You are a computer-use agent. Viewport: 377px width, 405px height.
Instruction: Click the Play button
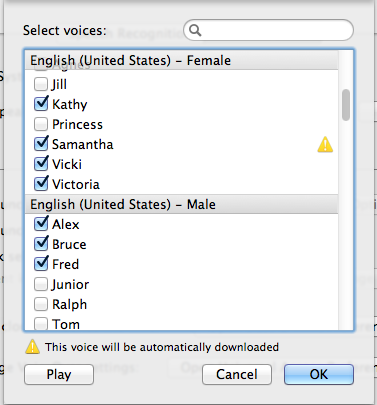point(59,374)
